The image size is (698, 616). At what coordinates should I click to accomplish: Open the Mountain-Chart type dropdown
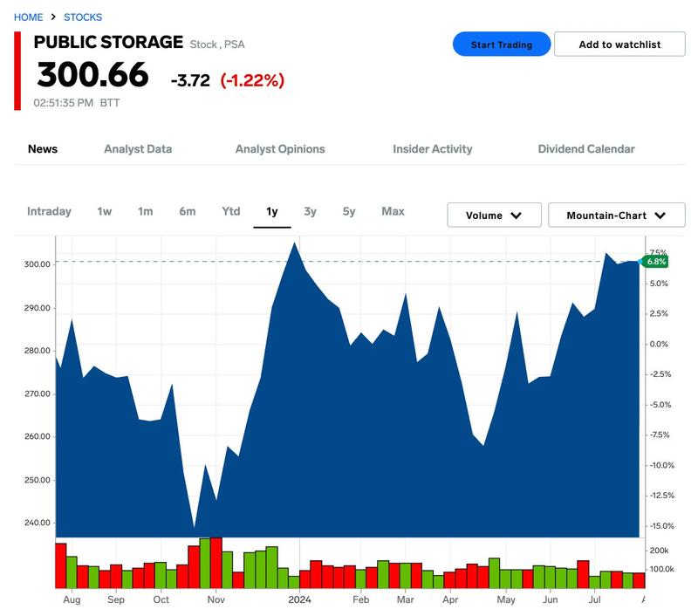617,216
